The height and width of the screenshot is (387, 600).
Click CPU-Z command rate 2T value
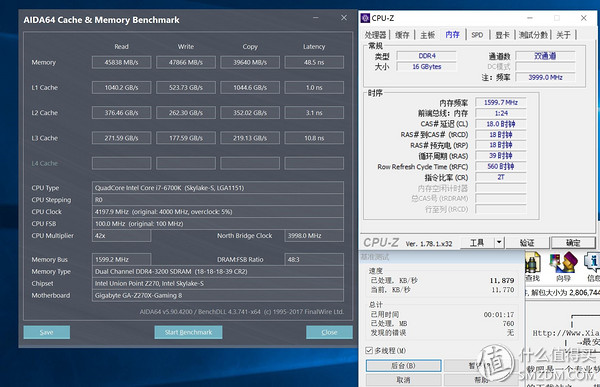coord(501,177)
